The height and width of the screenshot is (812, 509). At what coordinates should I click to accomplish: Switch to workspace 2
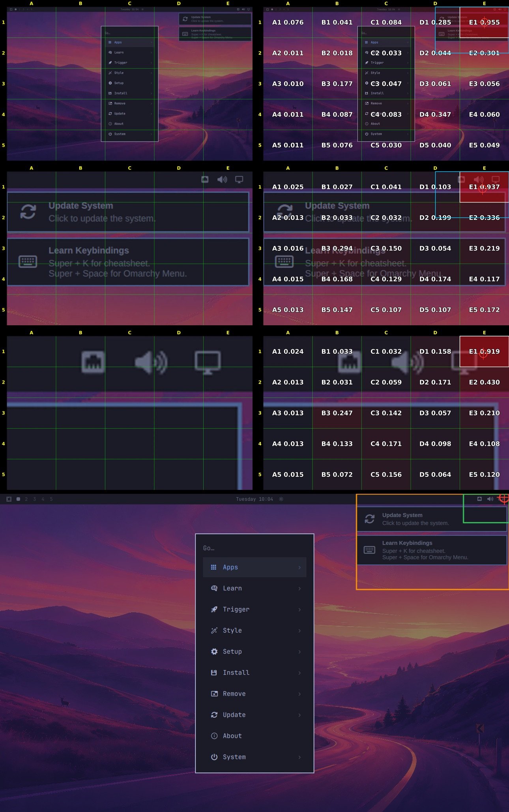[26, 499]
